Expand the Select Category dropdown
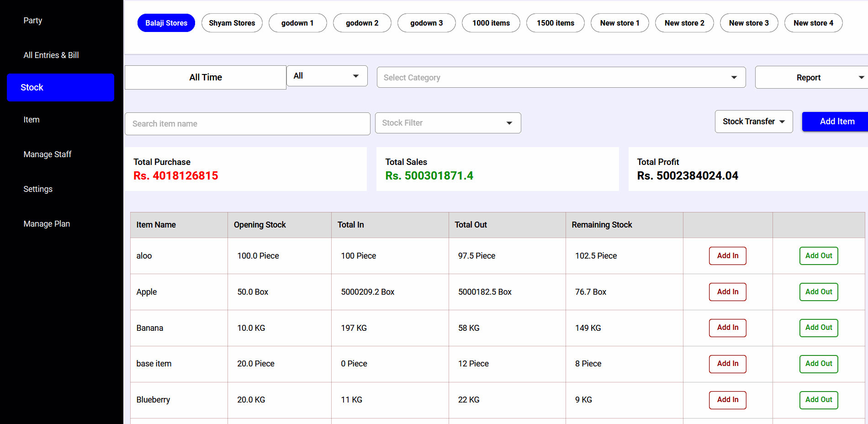This screenshot has width=868, height=424. (x=561, y=77)
